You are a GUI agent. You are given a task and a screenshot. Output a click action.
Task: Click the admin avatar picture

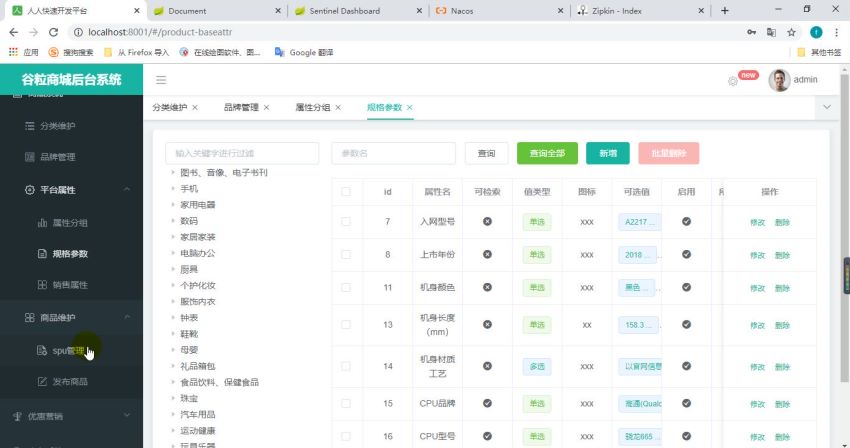(779, 80)
